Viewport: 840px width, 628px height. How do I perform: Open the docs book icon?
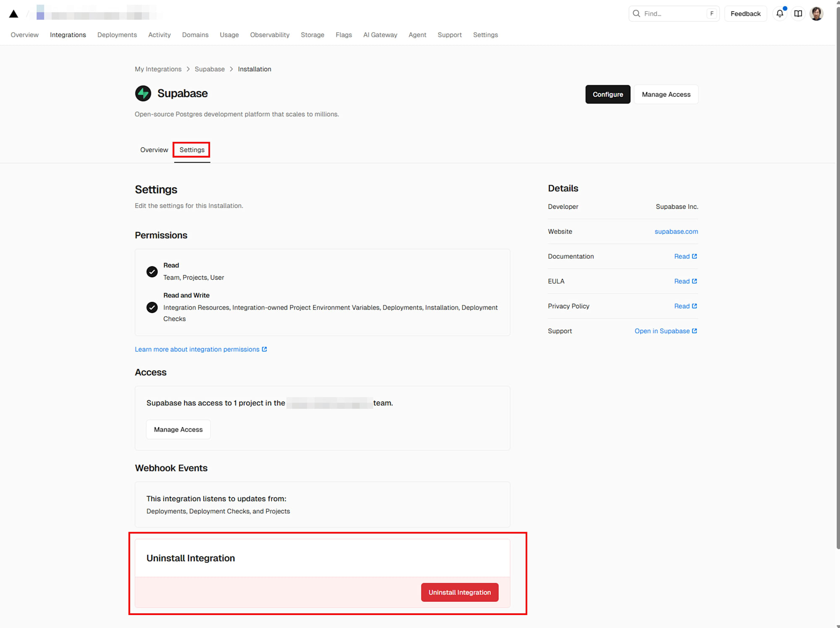(x=798, y=13)
